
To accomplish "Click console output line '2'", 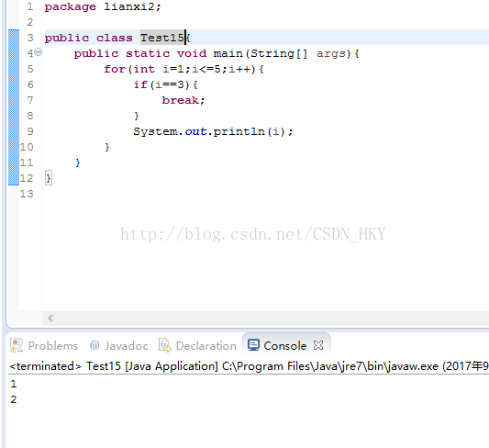I will [14, 399].
